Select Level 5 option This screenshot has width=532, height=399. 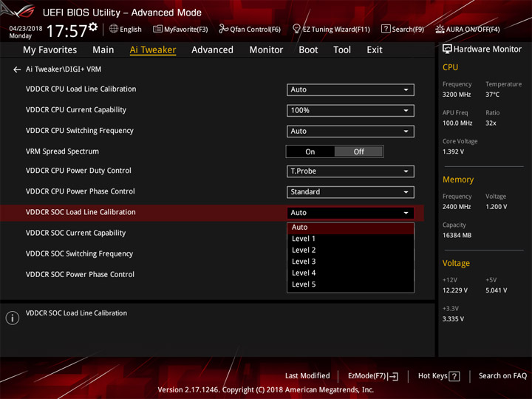pyautogui.click(x=350, y=284)
